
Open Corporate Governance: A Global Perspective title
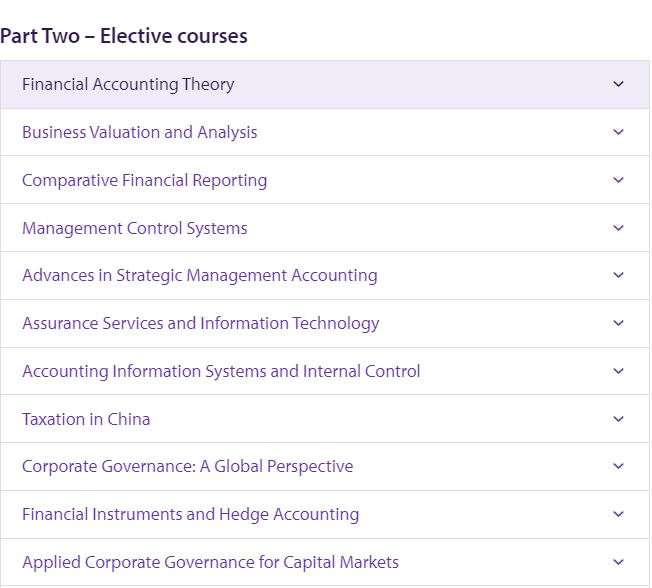click(187, 466)
